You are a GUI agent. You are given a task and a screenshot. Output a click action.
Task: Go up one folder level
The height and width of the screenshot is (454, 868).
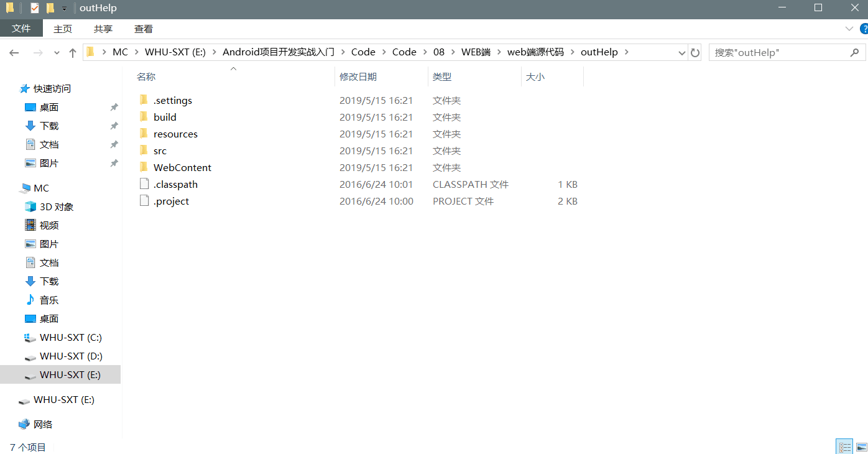point(73,53)
